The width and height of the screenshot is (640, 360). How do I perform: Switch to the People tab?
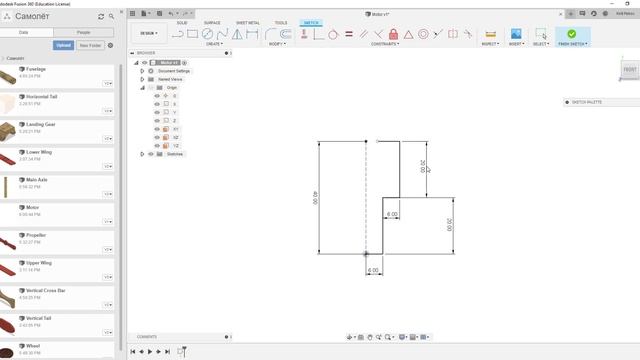[84, 32]
